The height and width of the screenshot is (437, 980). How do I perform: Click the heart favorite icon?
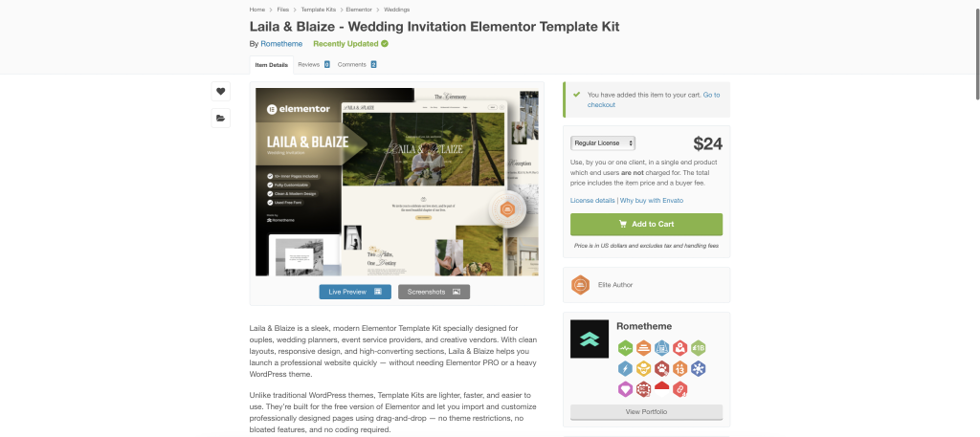221,91
